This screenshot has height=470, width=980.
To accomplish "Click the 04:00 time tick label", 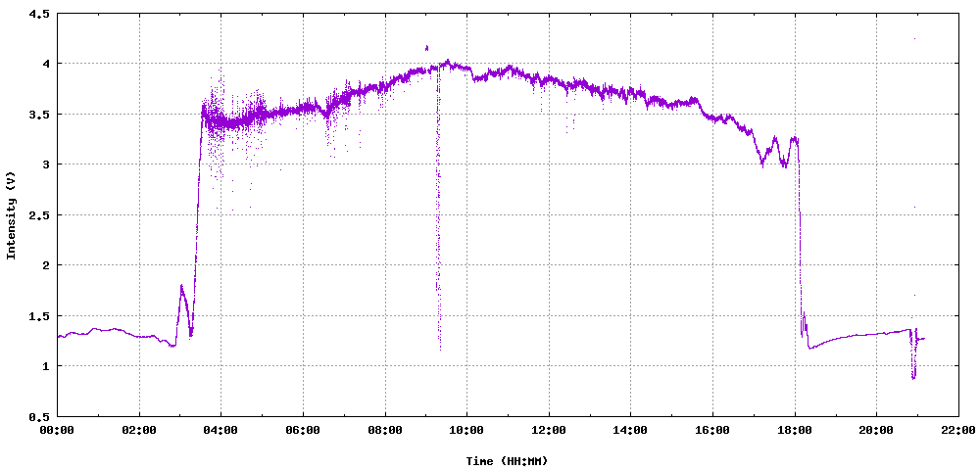I will tap(221, 430).
